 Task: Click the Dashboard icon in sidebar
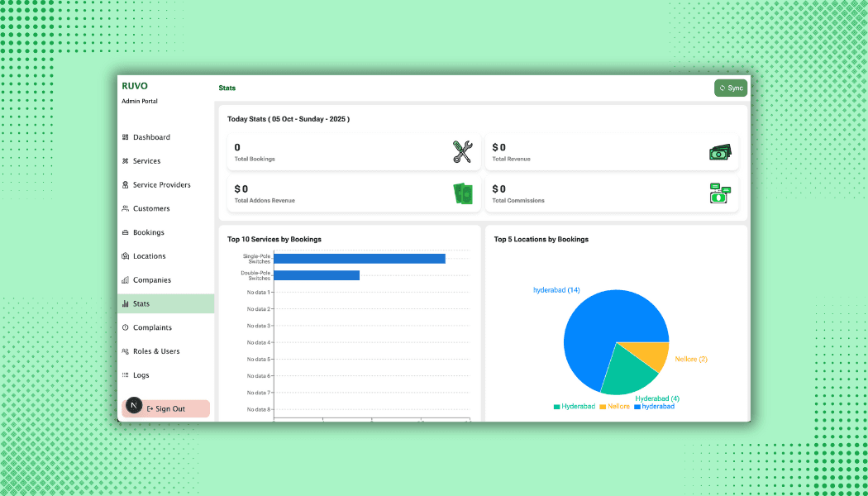126,137
